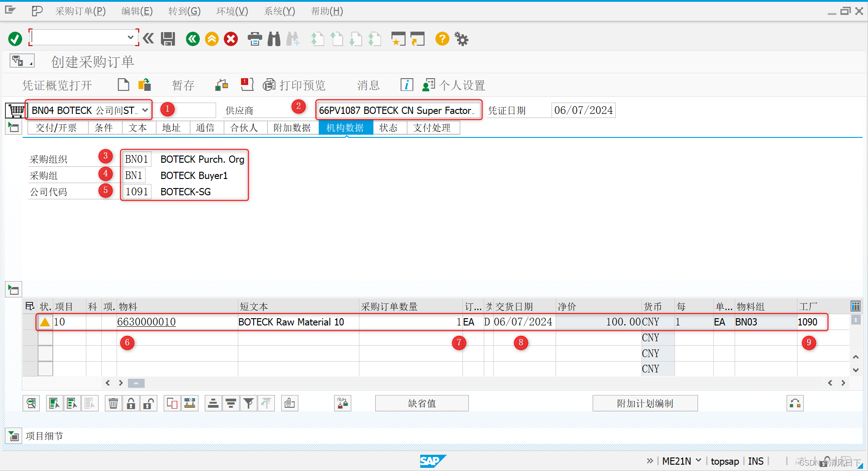Image resolution: width=868 pixels, height=471 pixels.
Task: Click the Check document icon beside 暂存
Action: pyautogui.click(x=222, y=85)
